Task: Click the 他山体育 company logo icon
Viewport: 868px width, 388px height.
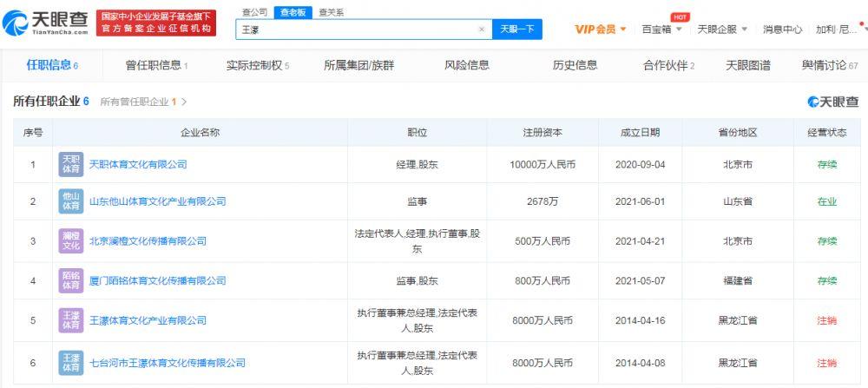Action: click(x=71, y=201)
